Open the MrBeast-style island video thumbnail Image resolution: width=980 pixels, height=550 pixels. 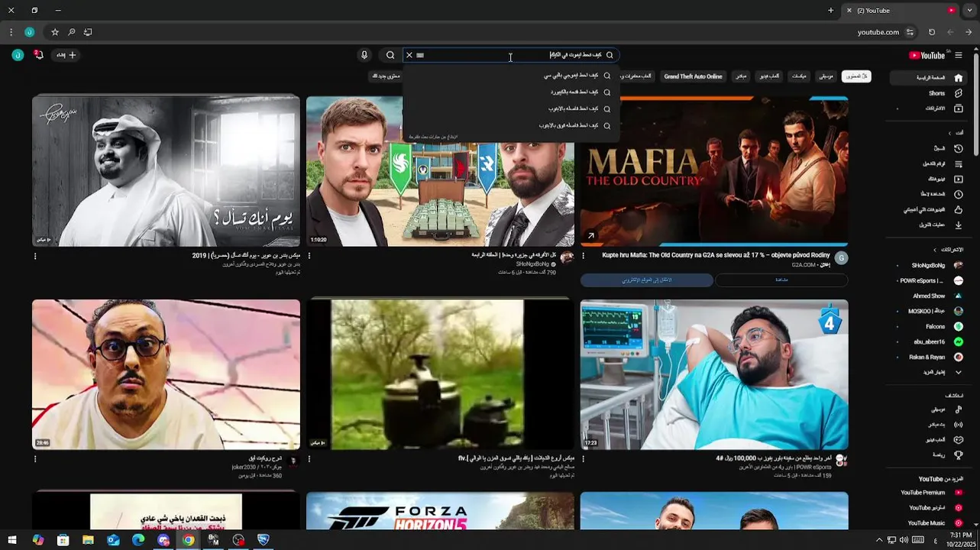(440, 171)
